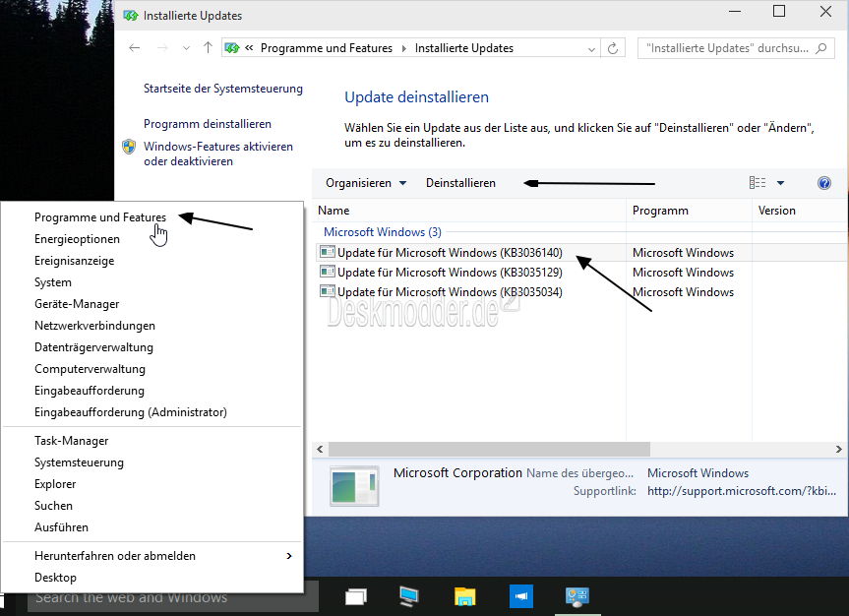Click icon of update KB3035034

coord(327,291)
